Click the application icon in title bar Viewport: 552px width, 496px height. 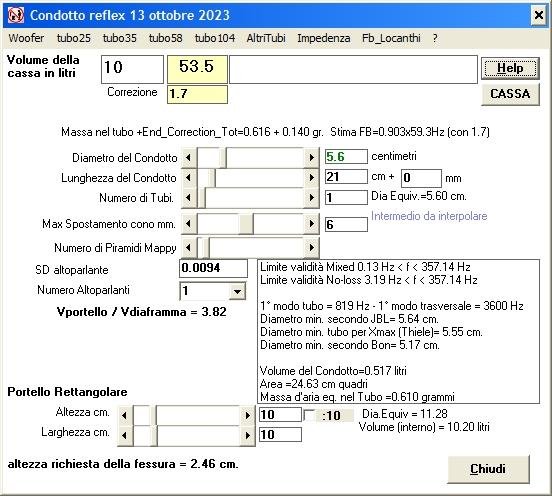15,15
